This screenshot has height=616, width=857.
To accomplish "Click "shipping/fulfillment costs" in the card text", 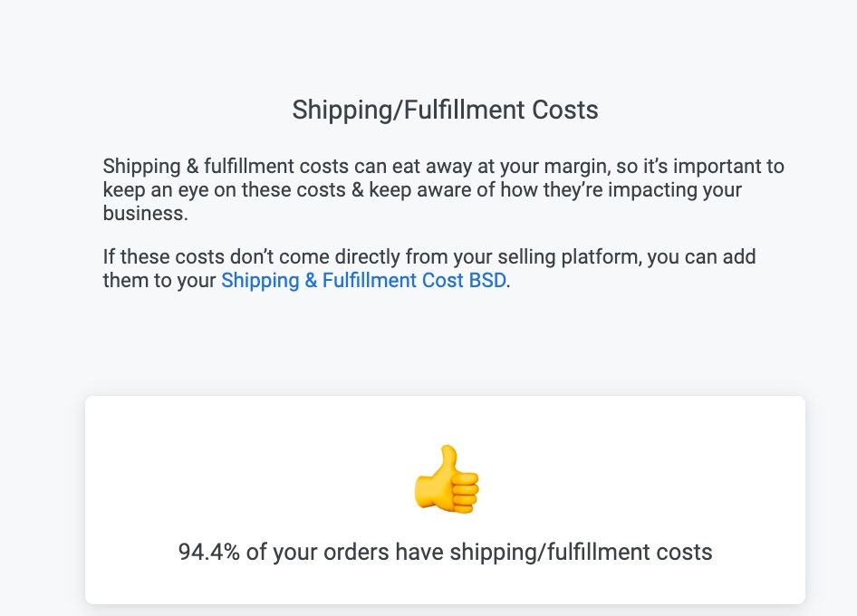I will [581, 552].
